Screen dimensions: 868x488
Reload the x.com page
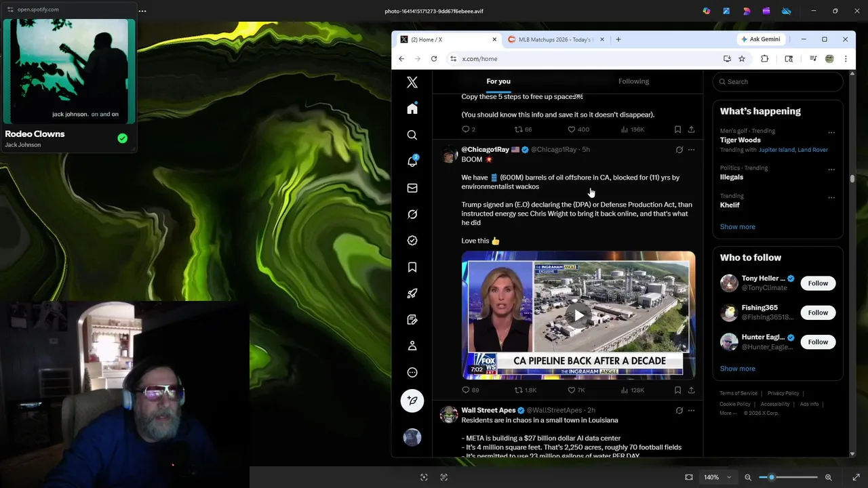pyautogui.click(x=434, y=59)
